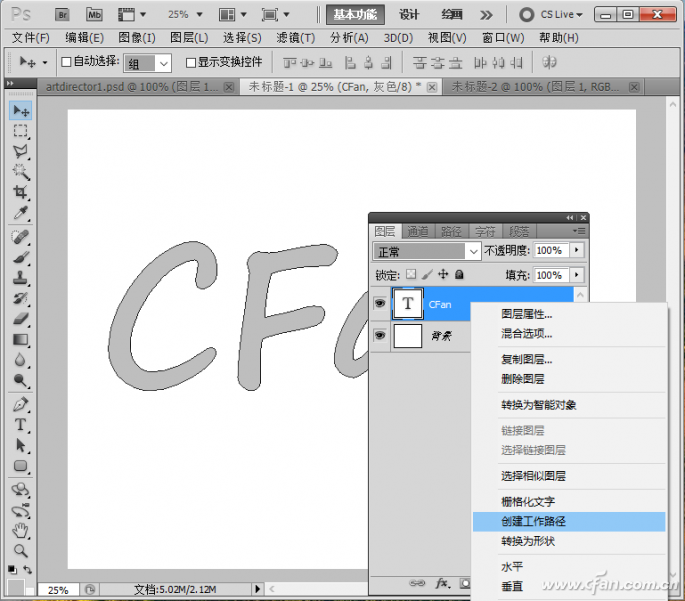Screen dimensions: 685x601
Task: Select the Clone Stamp tool
Action: (20, 278)
